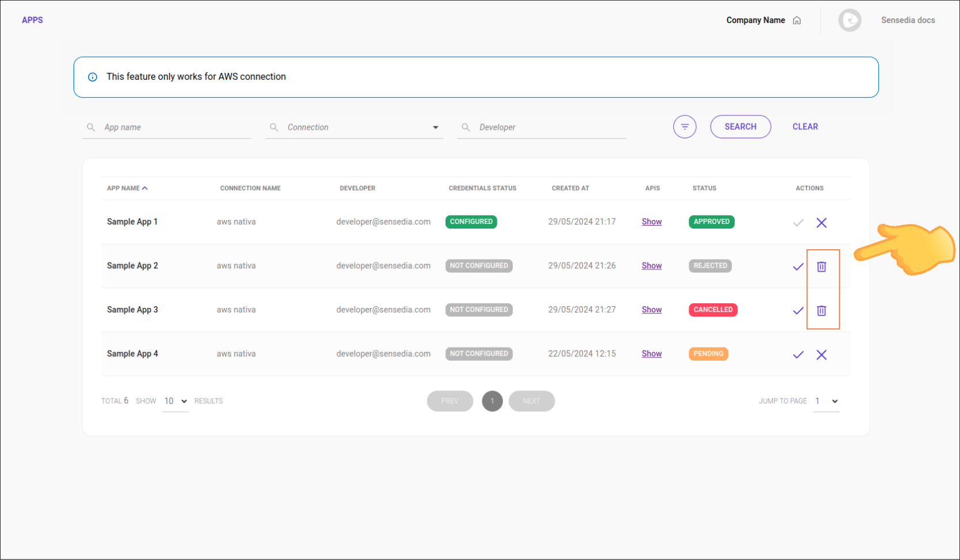The width and height of the screenshot is (960, 560).
Task: Approve Sample App 2 using the checkmark icon
Action: (798, 267)
